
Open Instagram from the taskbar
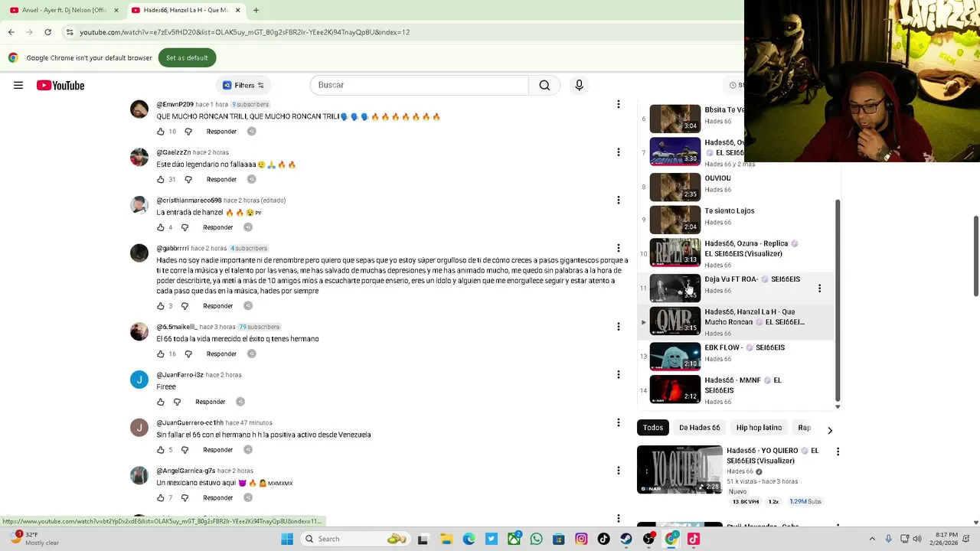coord(581,539)
